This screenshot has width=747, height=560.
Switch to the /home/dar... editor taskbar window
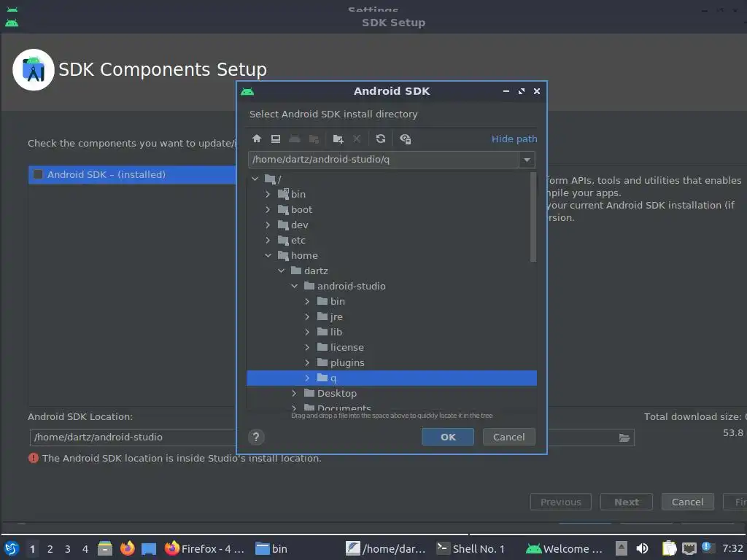[385, 548]
